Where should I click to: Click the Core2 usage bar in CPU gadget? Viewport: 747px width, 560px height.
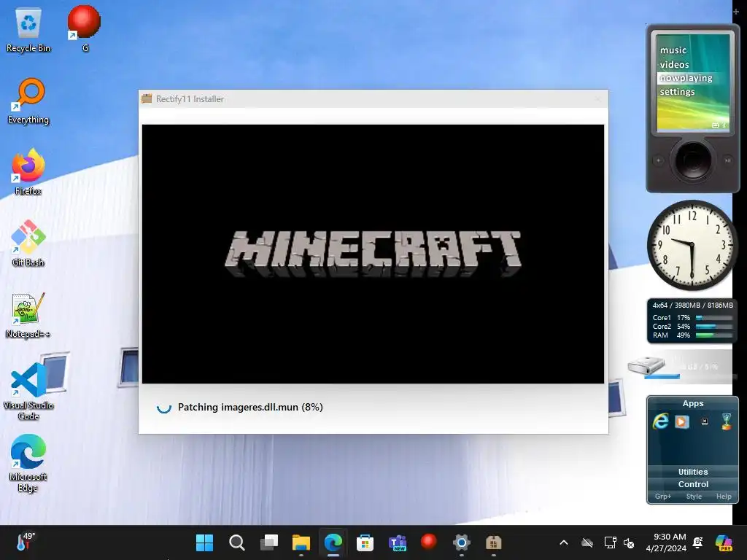click(x=713, y=327)
